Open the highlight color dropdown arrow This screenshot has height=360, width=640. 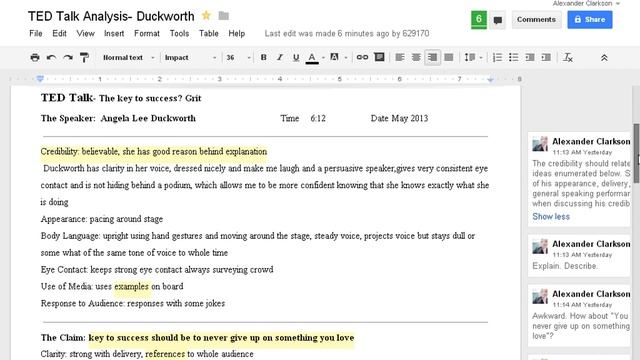(346, 58)
